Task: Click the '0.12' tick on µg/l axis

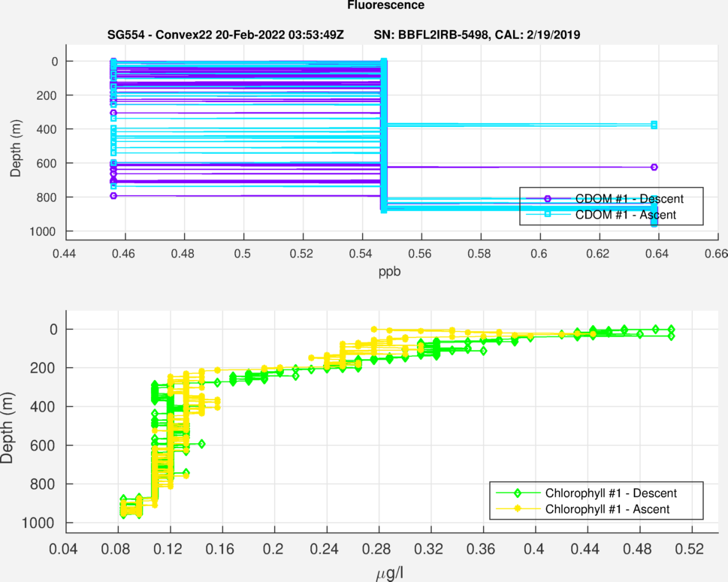Action: pyautogui.click(x=168, y=550)
